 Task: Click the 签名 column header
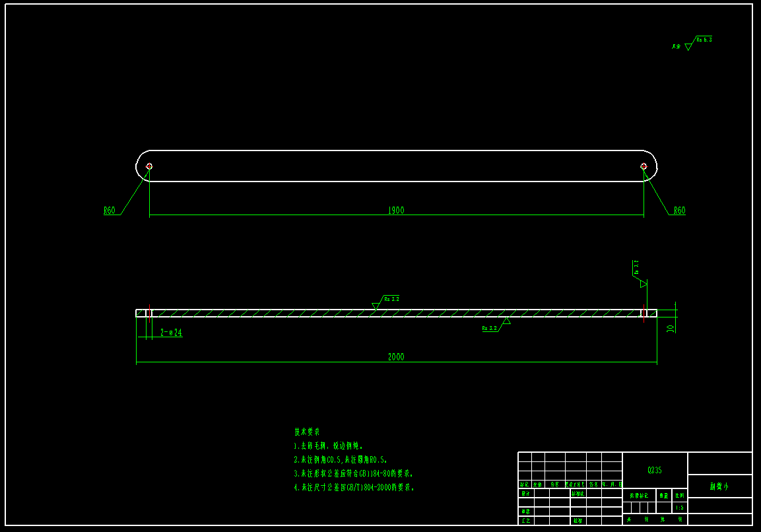click(593, 484)
